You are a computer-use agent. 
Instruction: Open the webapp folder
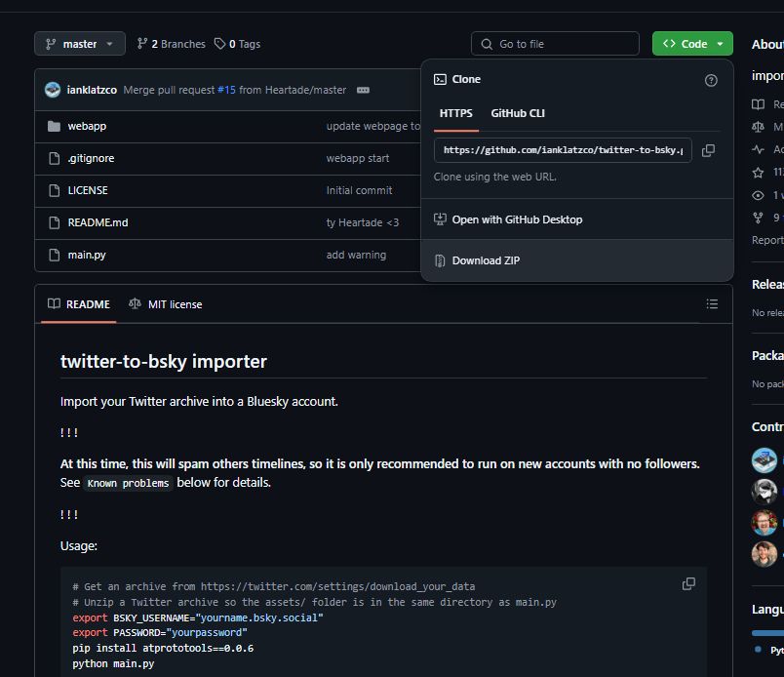(x=87, y=126)
